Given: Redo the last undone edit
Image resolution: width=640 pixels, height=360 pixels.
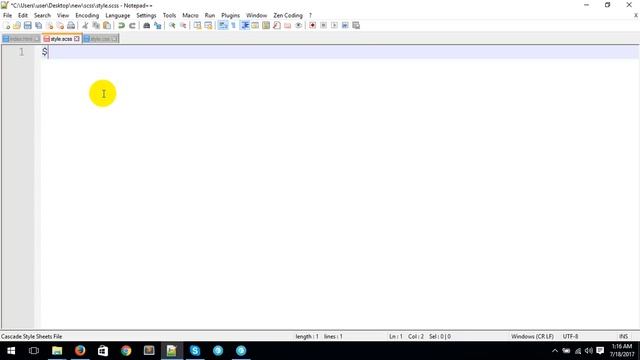Looking at the screenshot, I should [x=132, y=25].
